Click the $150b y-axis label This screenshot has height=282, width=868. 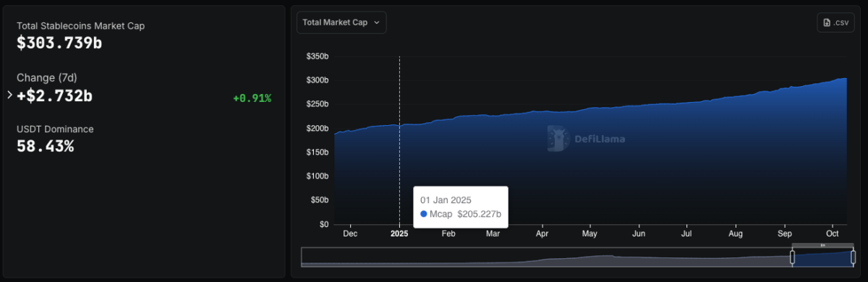318,153
